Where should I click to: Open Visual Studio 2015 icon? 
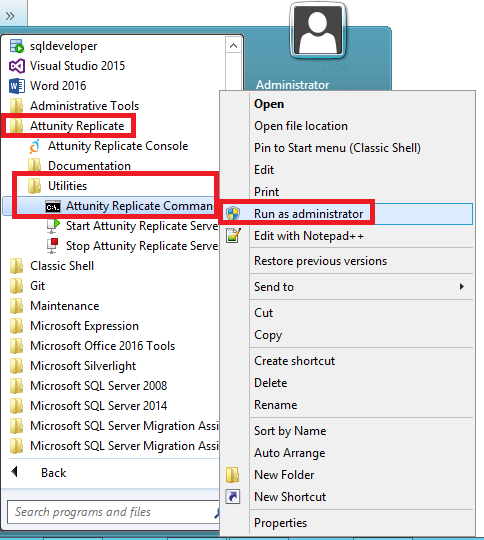pos(17,66)
